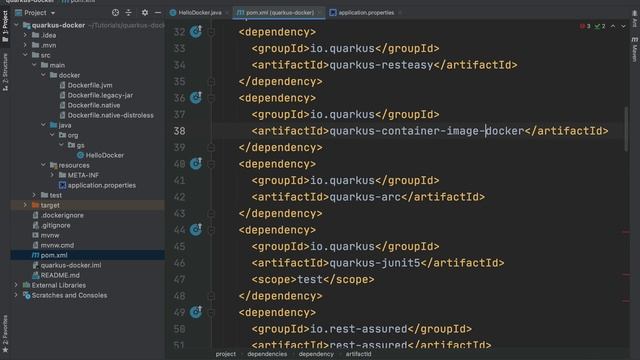Click the errors count indicator
This screenshot has width=640, height=360.
pyautogui.click(x=585, y=26)
